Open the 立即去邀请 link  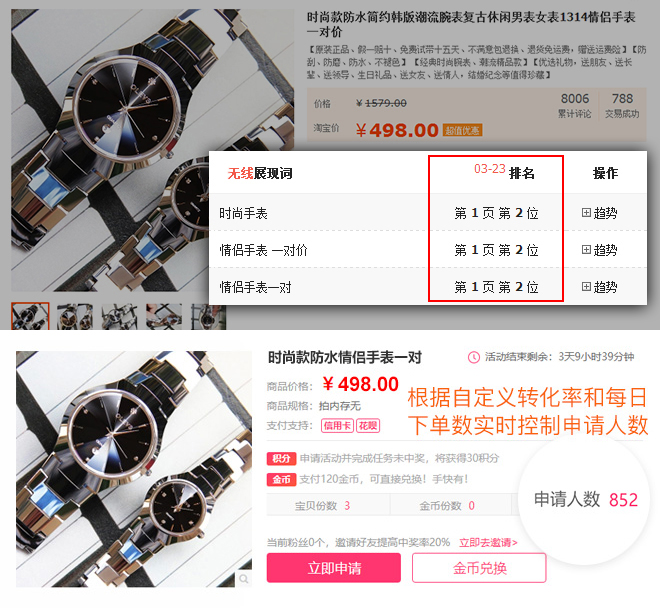(x=488, y=543)
